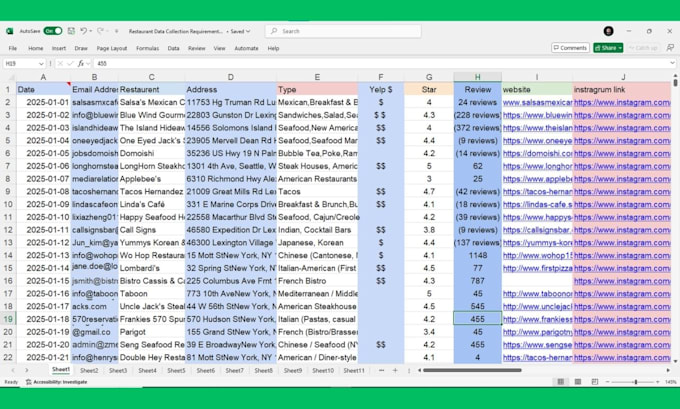Click the Excel app logo icon
The width and height of the screenshot is (680, 409).
coord(10,31)
